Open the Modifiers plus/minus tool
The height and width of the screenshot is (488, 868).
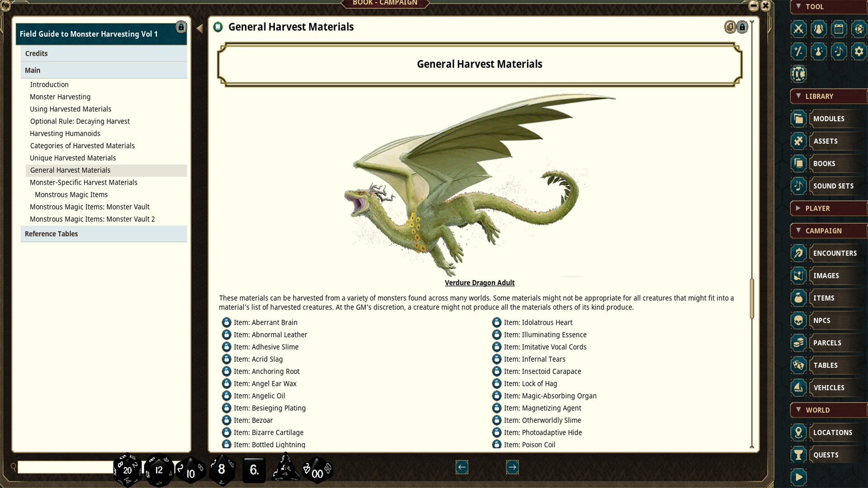(x=798, y=51)
